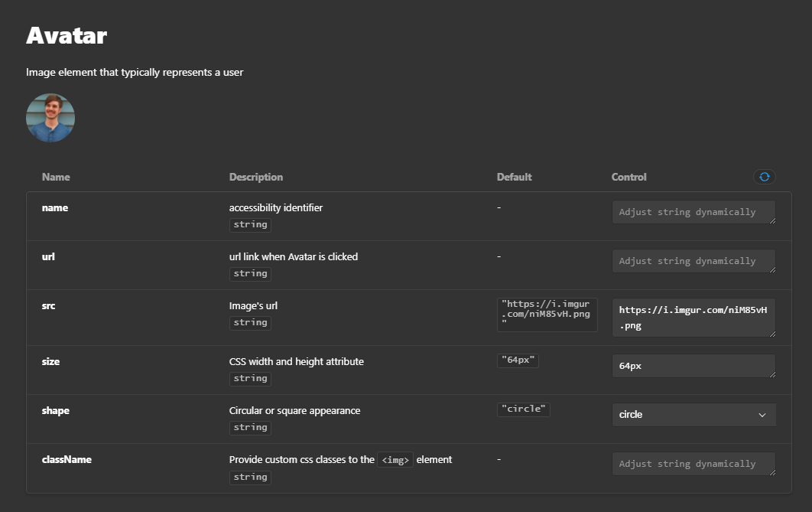Click the Avatar preview image
The image size is (812, 512).
(x=50, y=117)
